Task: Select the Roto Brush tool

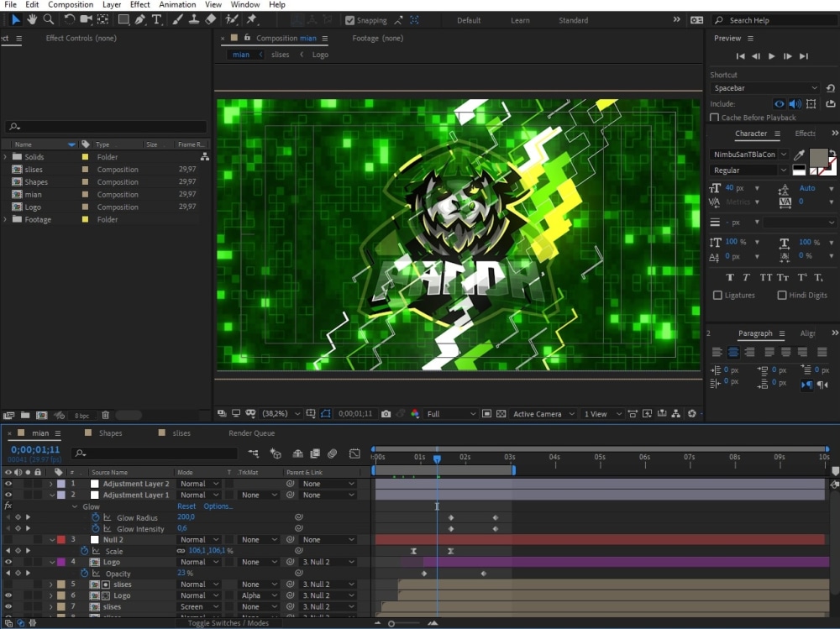Action: click(232, 20)
